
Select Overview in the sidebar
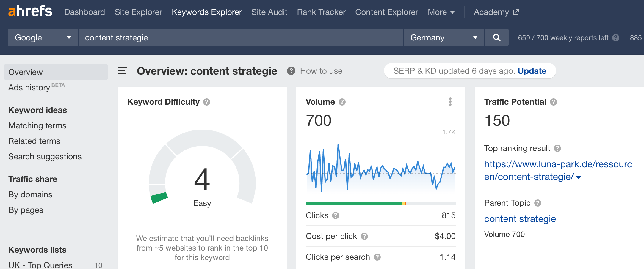tap(56, 72)
